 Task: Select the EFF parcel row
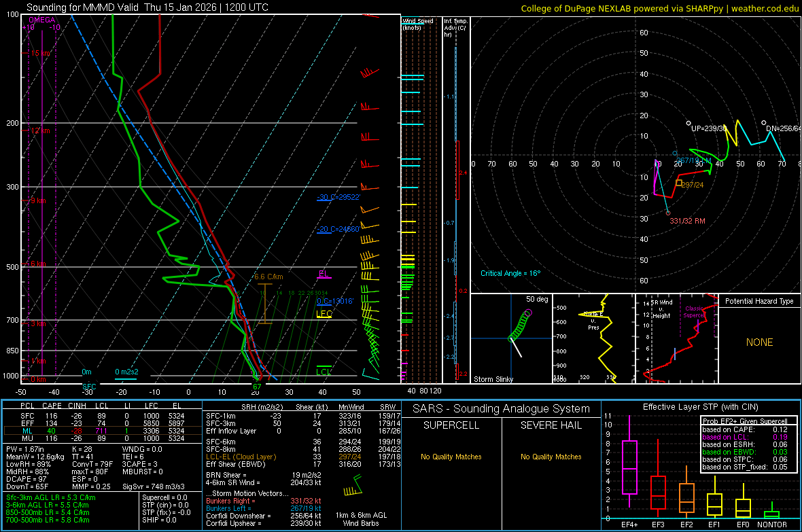click(x=103, y=423)
